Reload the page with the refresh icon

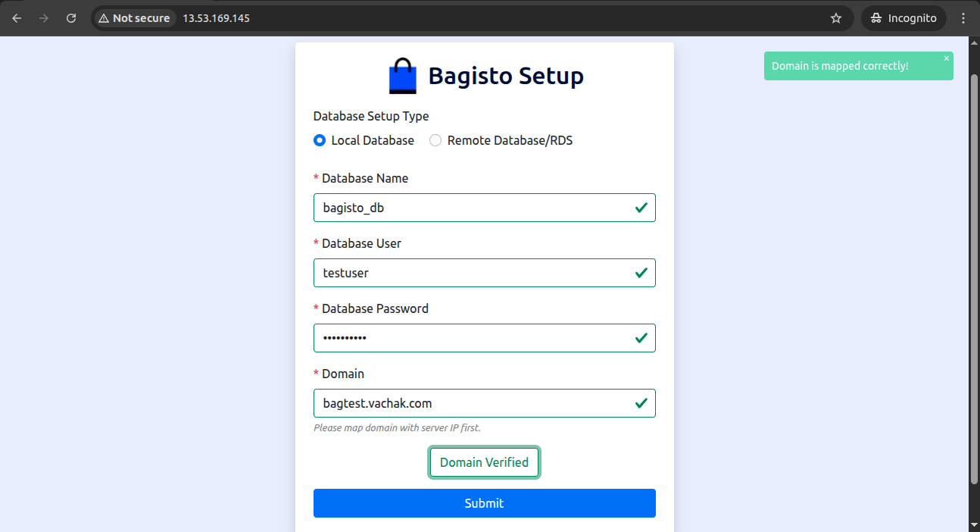pyautogui.click(x=71, y=18)
